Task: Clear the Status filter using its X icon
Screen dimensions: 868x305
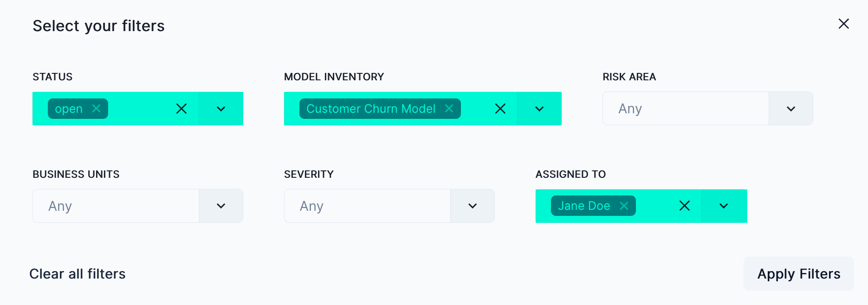Action: [181, 108]
